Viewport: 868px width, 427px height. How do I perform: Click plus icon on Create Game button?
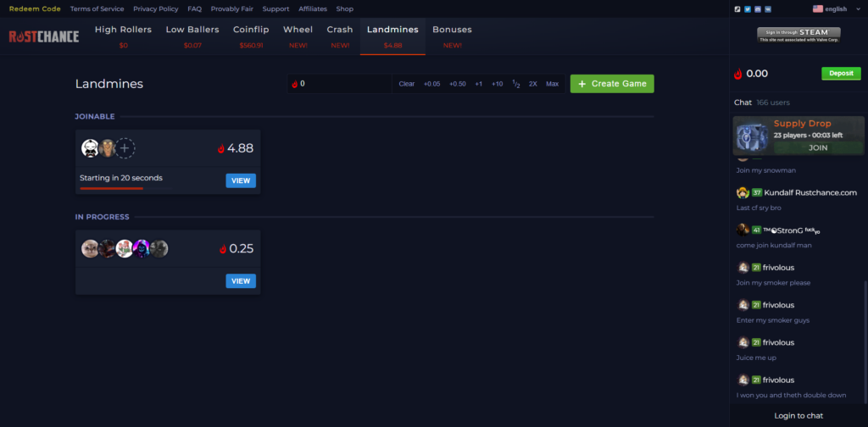coord(581,84)
